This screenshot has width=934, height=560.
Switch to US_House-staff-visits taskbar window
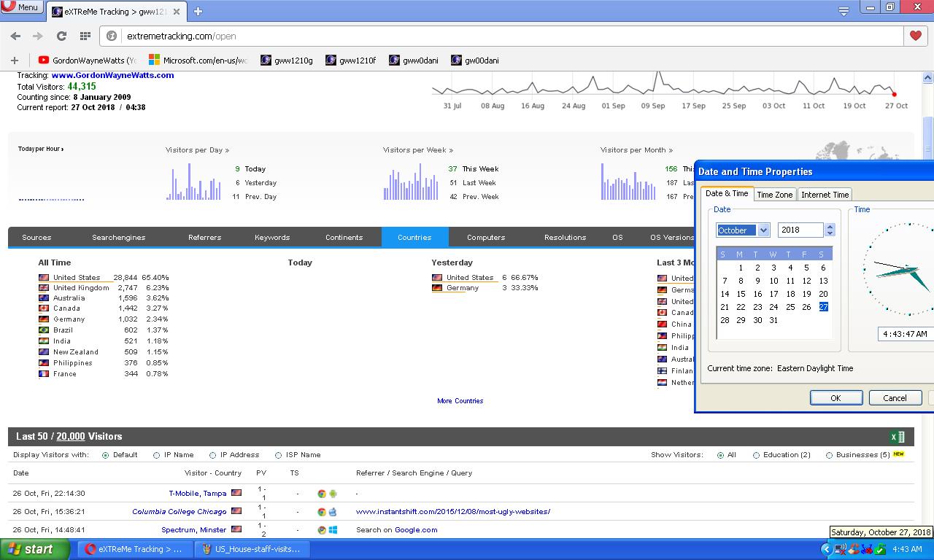point(252,549)
